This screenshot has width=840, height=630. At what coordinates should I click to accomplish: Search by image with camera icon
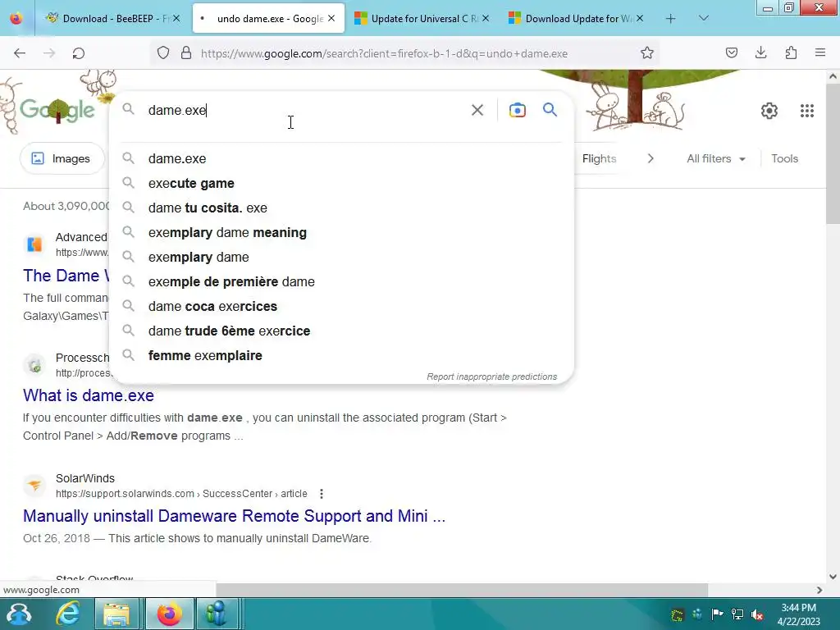pyautogui.click(x=518, y=110)
